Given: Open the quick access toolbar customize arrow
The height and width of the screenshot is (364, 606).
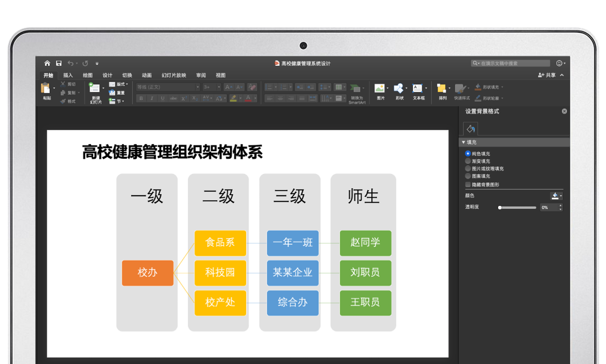Looking at the screenshot, I should tap(97, 63).
